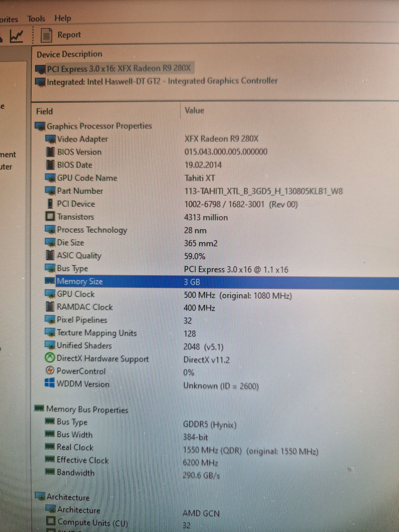The height and width of the screenshot is (532, 399).
Task: Click the Part Number row icon
Action: 50,191
